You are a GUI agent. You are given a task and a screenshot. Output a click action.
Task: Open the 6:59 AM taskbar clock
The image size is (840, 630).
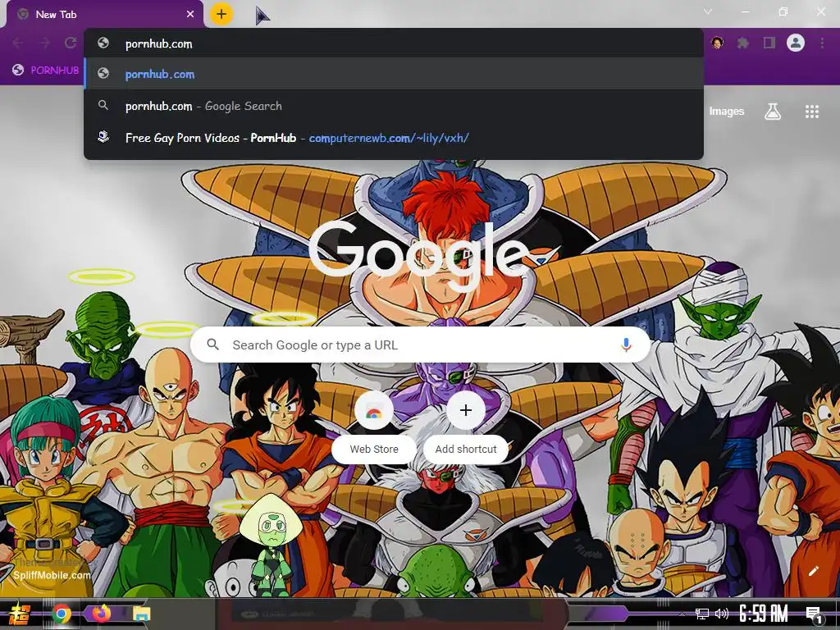click(x=764, y=614)
